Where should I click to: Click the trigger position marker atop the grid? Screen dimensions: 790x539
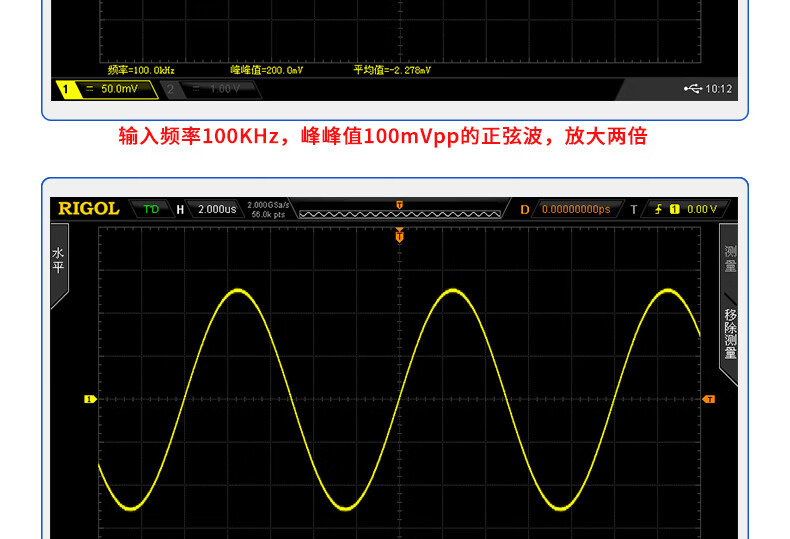pyautogui.click(x=399, y=236)
